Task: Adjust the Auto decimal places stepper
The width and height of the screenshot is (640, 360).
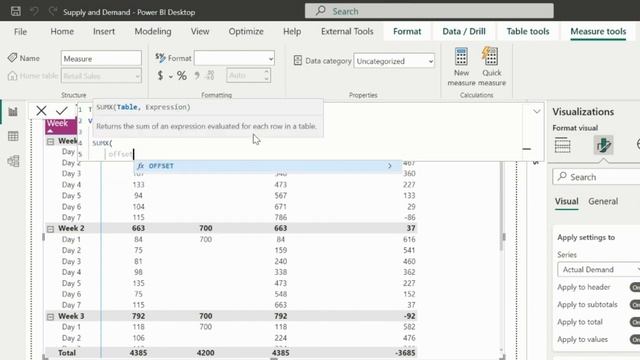Action: click(x=267, y=75)
